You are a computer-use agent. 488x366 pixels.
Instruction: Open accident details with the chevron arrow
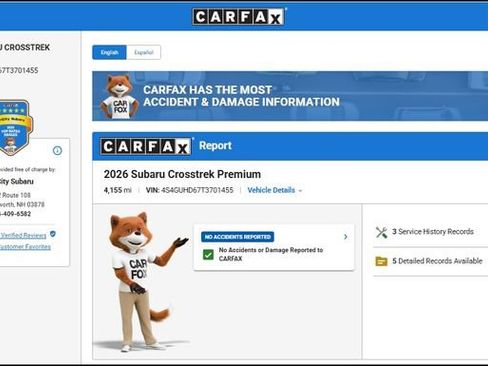346,237
